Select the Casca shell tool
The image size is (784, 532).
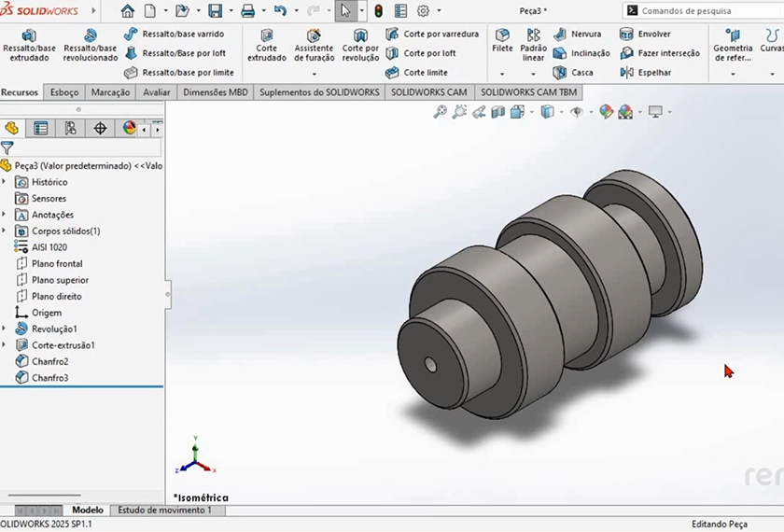click(572, 73)
